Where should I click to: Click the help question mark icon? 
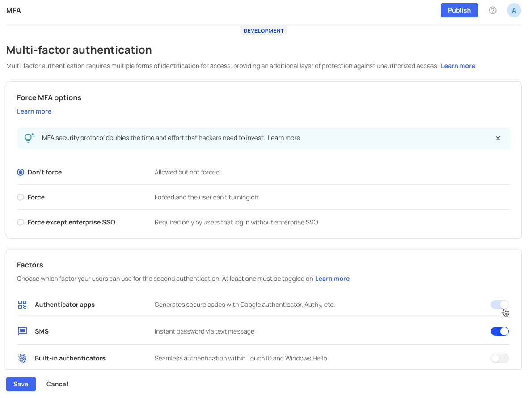pyautogui.click(x=493, y=10)
